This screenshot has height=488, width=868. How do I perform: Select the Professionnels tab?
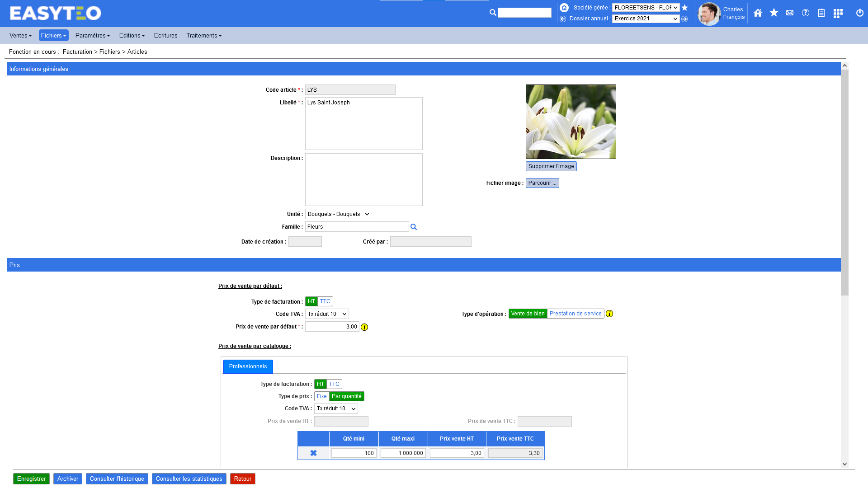pos(248,366)
